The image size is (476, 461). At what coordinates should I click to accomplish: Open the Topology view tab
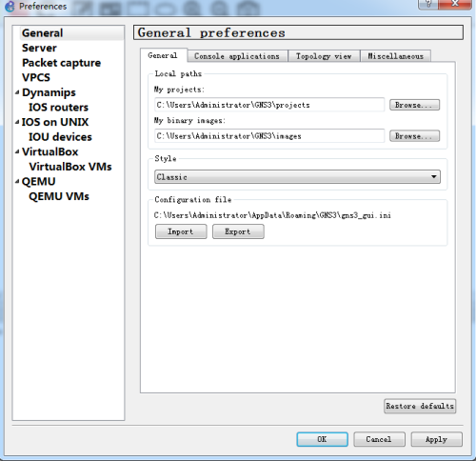pyautogui.click(x=324, y=56)
